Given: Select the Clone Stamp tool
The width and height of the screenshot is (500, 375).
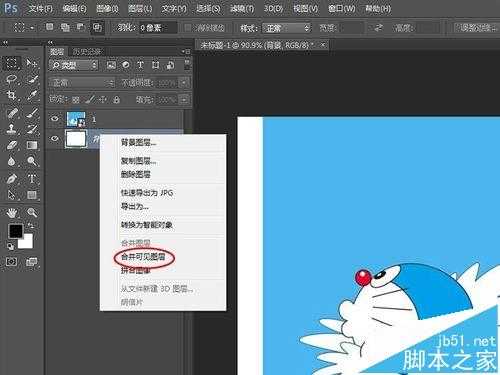Looking at the screenshot, I should (x=11, y=129).
